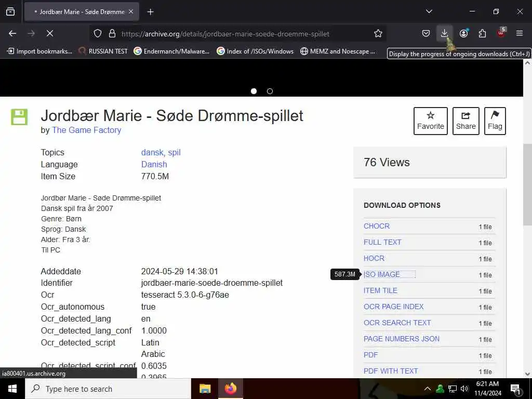Open the Windows Start menu

[x=12, y=389]
